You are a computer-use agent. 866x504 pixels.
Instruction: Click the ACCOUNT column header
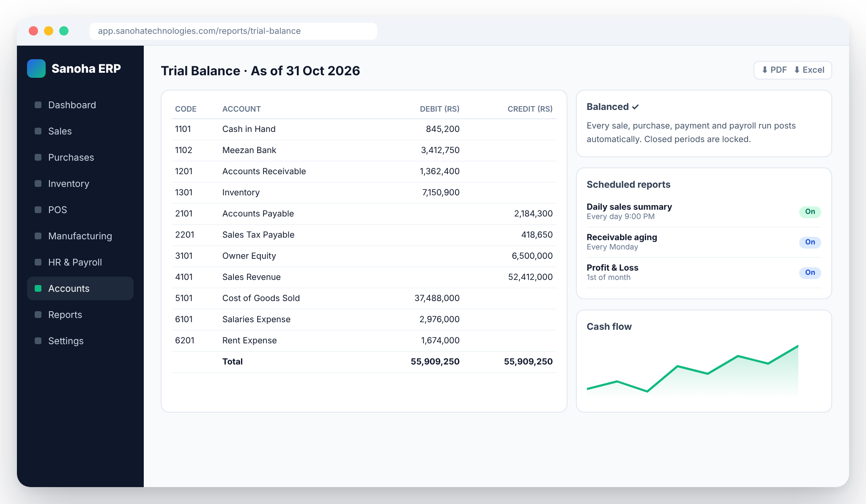click(241, 109)
